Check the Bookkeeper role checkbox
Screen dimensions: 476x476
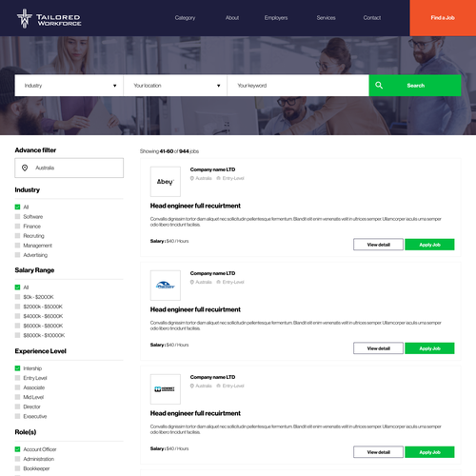(x=17, y=468)
